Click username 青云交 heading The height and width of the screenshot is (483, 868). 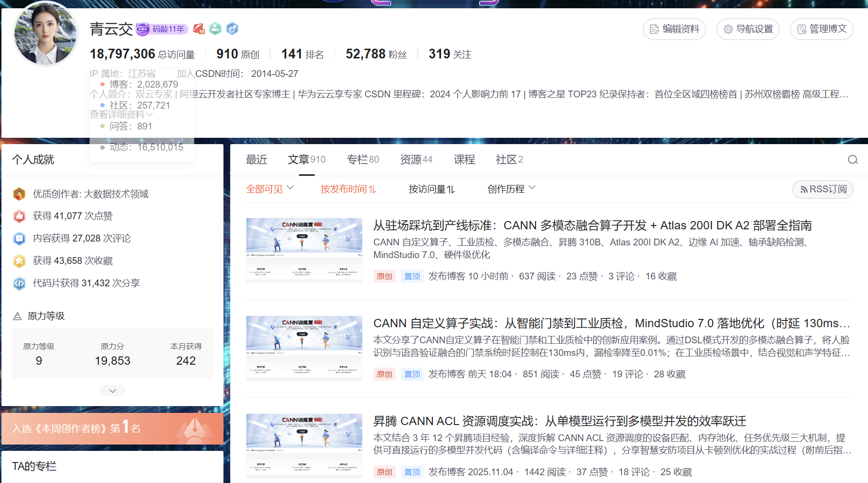111,29
